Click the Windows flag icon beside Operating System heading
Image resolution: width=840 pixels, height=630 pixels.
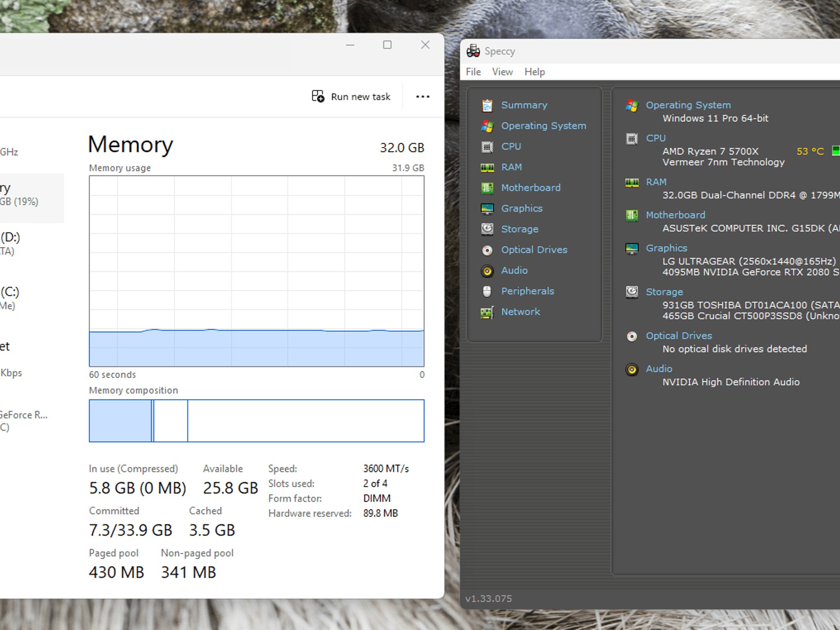tap(632, 105)
